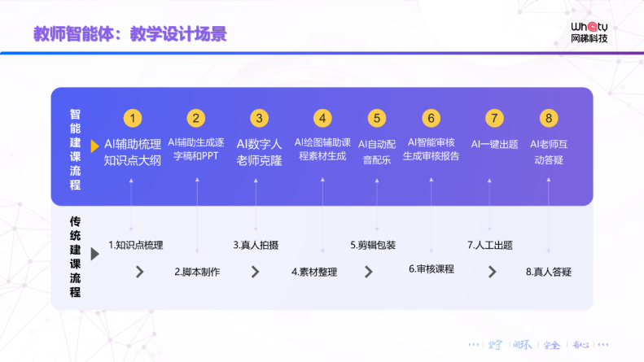Screen dimensions: 644x362
Task: Click the AI数字人老师克隆 text
Action: 259,151
